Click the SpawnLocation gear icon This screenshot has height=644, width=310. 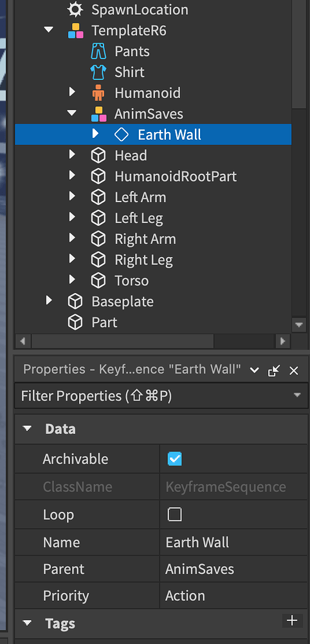pos(75,10)
